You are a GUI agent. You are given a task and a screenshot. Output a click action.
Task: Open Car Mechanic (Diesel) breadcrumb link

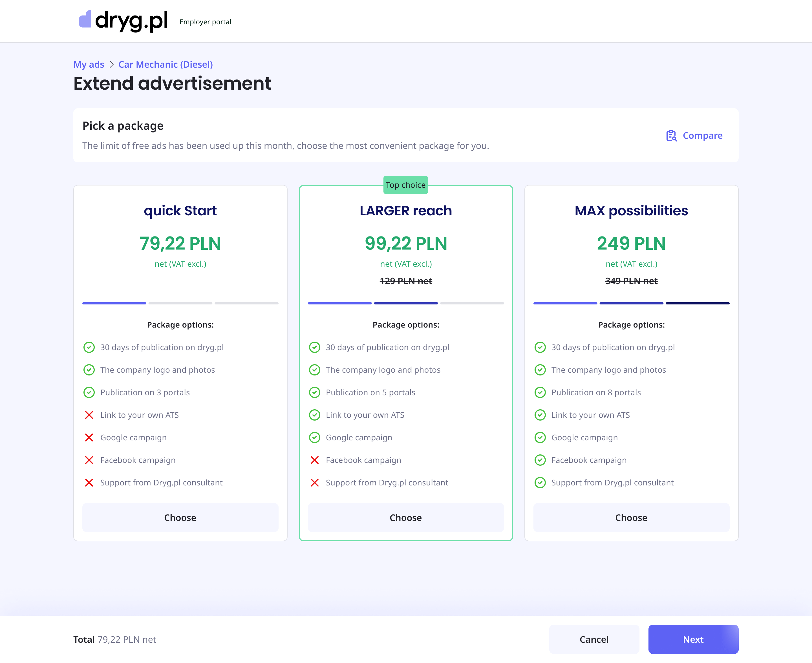coord(166,65)
